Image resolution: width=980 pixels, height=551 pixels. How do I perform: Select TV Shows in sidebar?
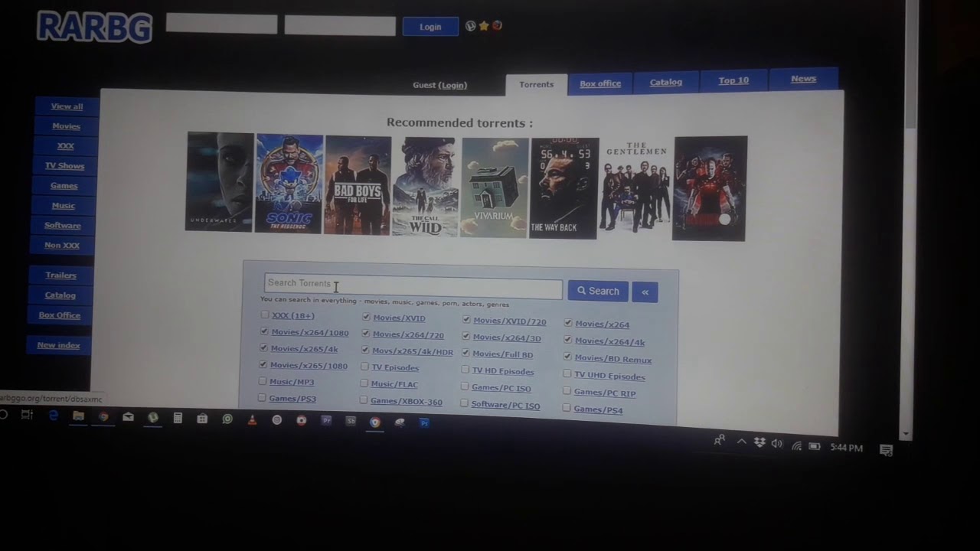click(64, 166)
